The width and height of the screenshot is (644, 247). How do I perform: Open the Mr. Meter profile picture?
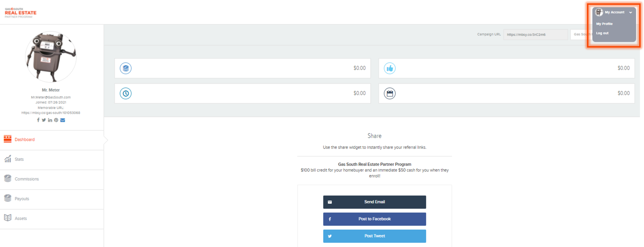coord(51,57)
